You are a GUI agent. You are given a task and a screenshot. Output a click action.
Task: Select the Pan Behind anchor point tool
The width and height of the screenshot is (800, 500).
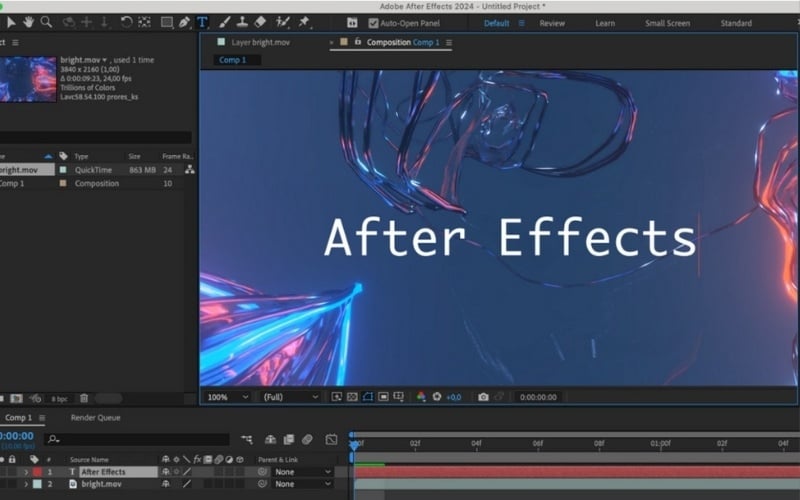[x=144, y=22]
